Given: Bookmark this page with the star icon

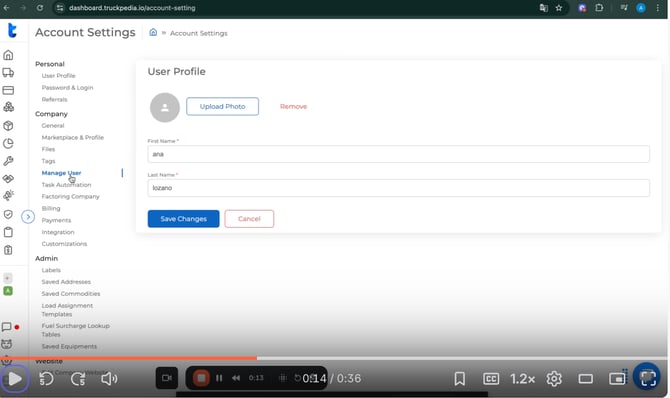Looking at the screenshot, I should point(558,8).
